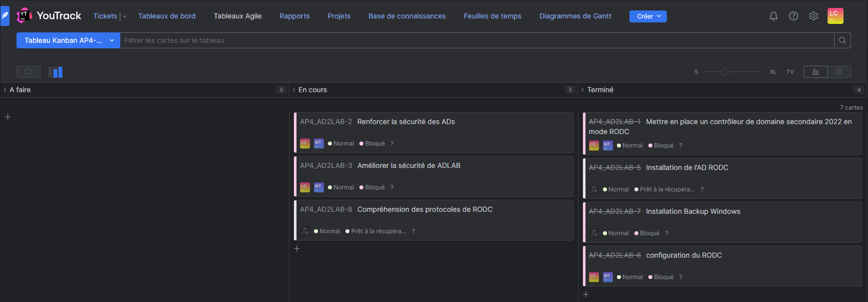Expand the Créer dropdown button
868x302 pixels.
647,16
